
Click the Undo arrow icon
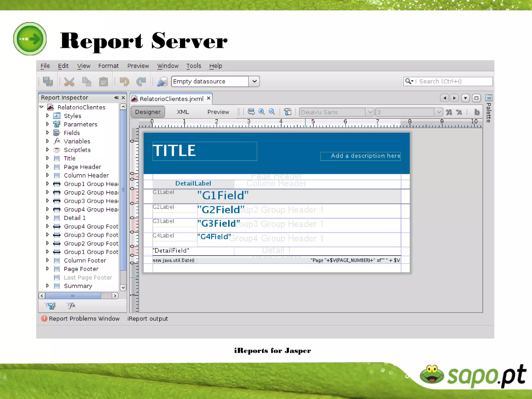124,82
